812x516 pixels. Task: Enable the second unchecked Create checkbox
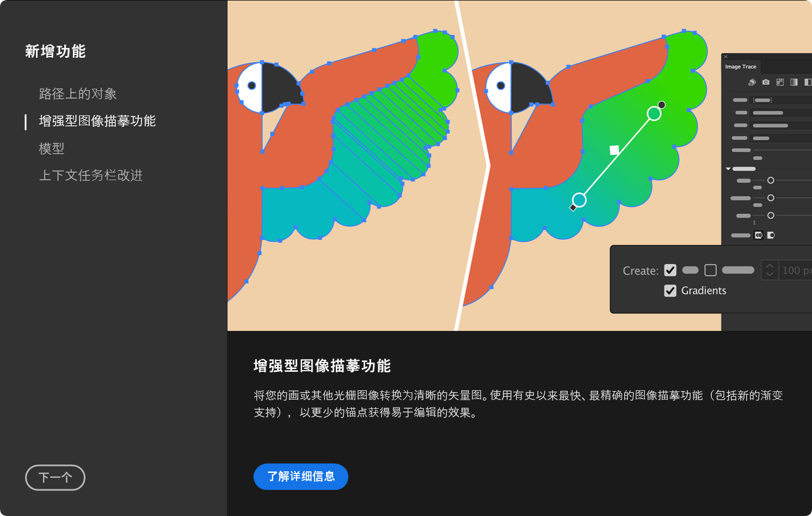point(710,270)
